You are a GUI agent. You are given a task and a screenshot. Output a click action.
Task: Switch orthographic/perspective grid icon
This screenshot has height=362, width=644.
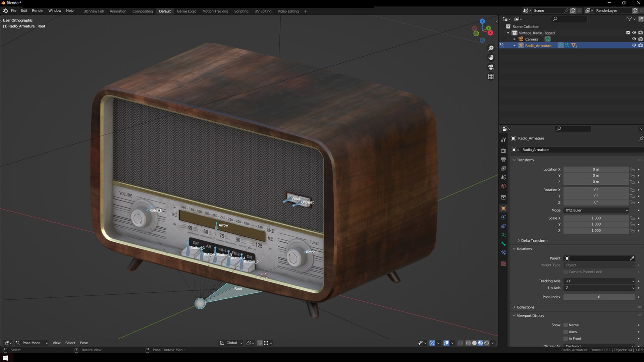491,77
